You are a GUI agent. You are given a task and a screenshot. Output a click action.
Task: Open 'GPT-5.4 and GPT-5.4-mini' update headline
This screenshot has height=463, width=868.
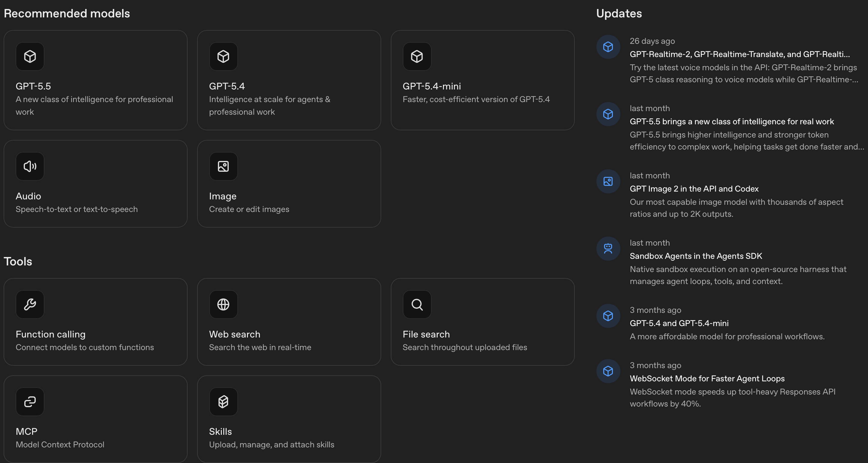pyautogui.click(x=679, y=323)
